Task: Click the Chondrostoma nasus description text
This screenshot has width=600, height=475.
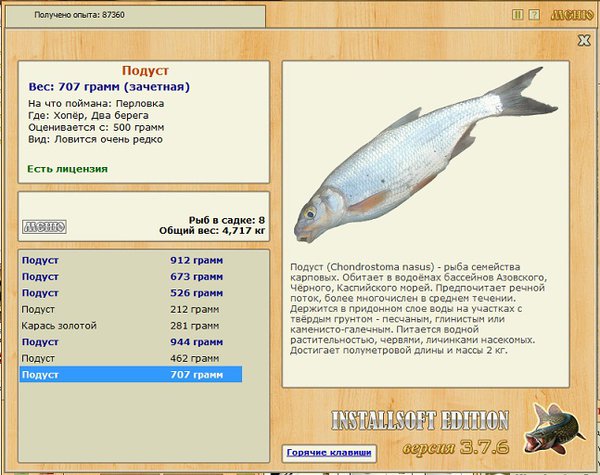Action: (418, 309)
